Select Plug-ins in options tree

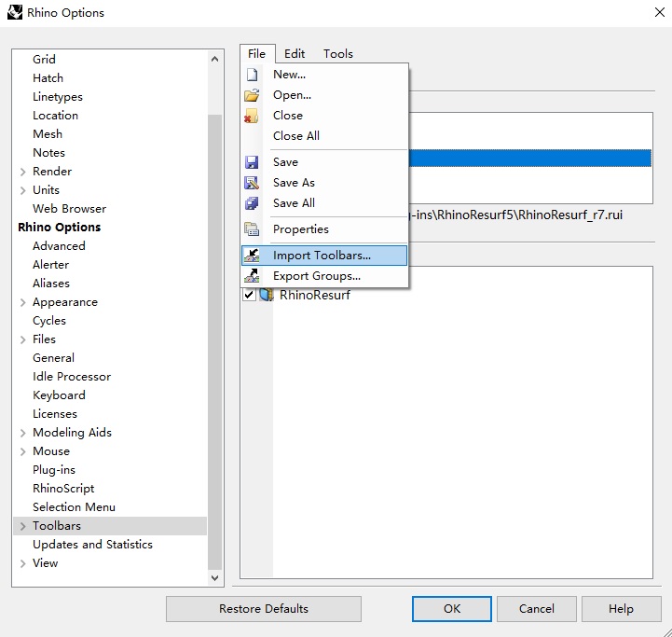pos(54,470)
